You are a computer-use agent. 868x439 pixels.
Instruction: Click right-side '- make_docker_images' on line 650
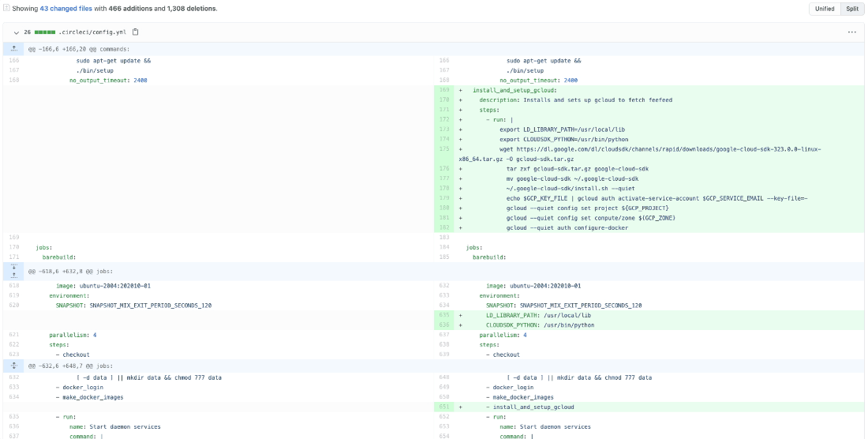pos(520,397)
